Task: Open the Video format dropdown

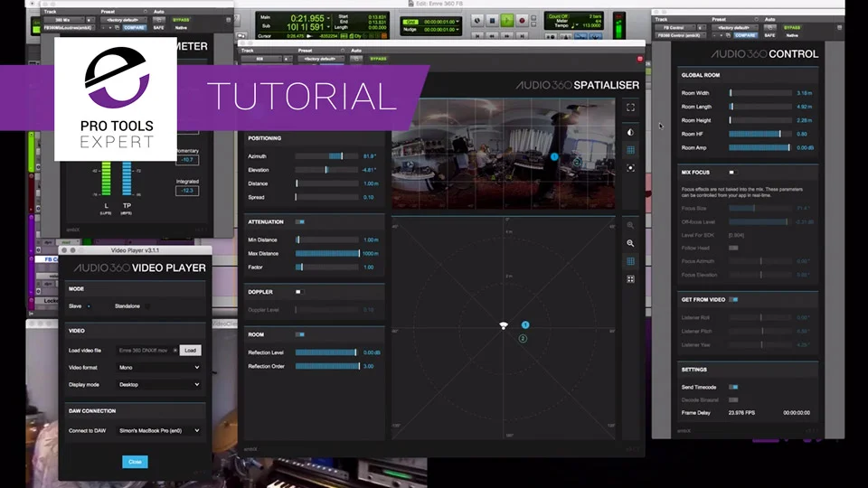Action: pos(159,368)
